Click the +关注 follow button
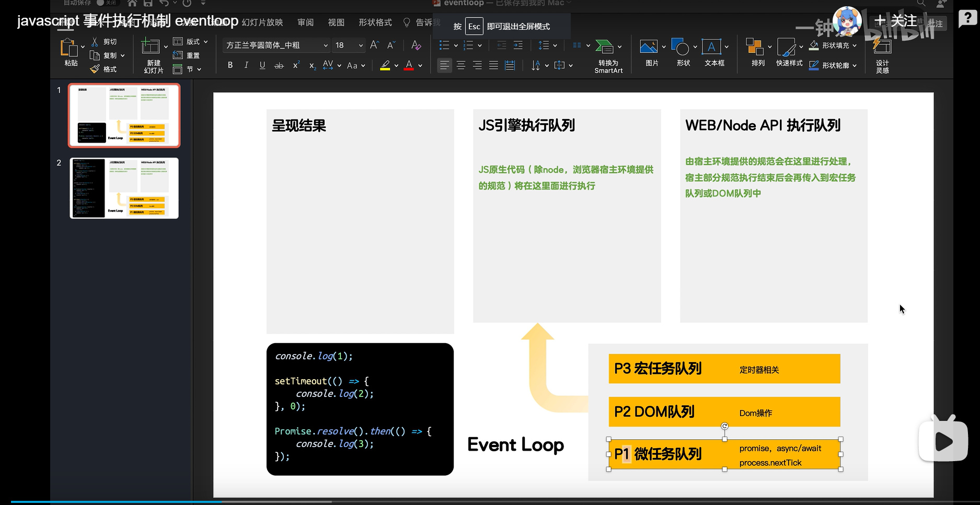Viewport: 980px width, 505px height. click(x=896, y=21)
